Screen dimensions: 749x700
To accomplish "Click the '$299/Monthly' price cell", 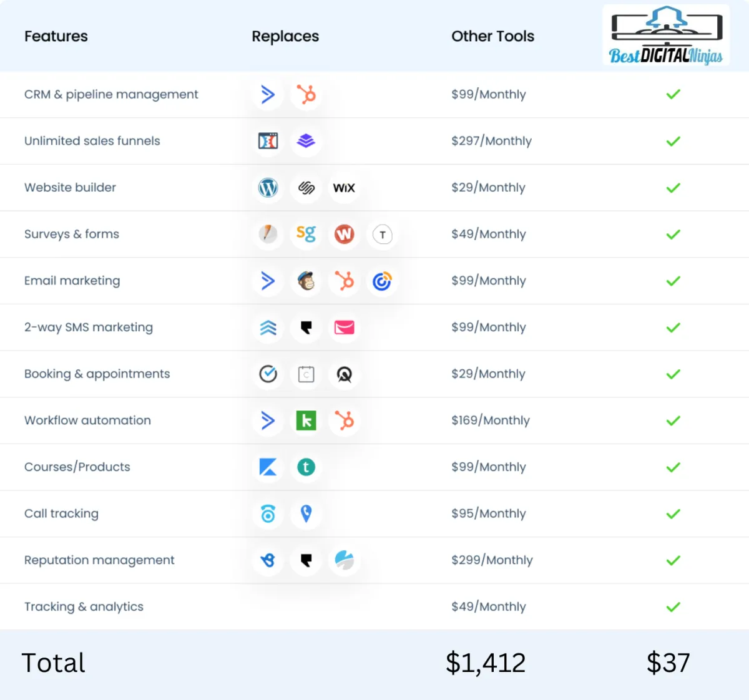I will tap(492, 560).
